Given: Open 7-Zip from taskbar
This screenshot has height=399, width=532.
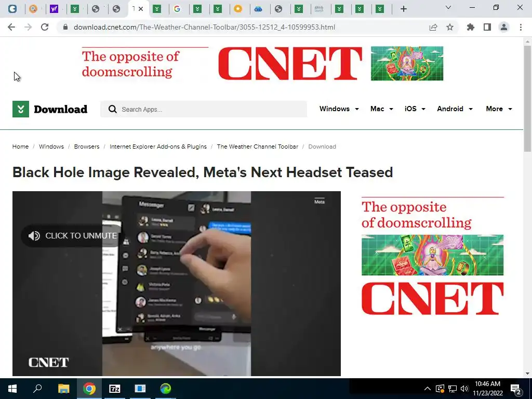Looking at the screenshot, I should (115, 389).
